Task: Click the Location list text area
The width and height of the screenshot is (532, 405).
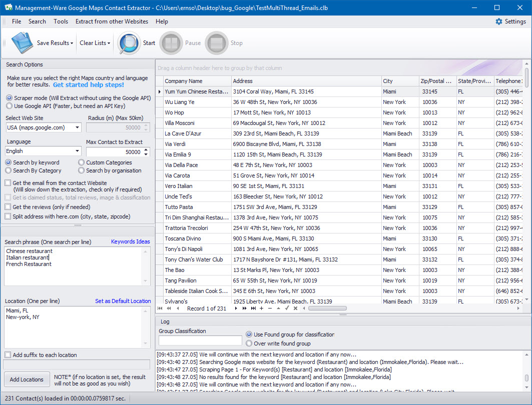Action: coord(78,327)
